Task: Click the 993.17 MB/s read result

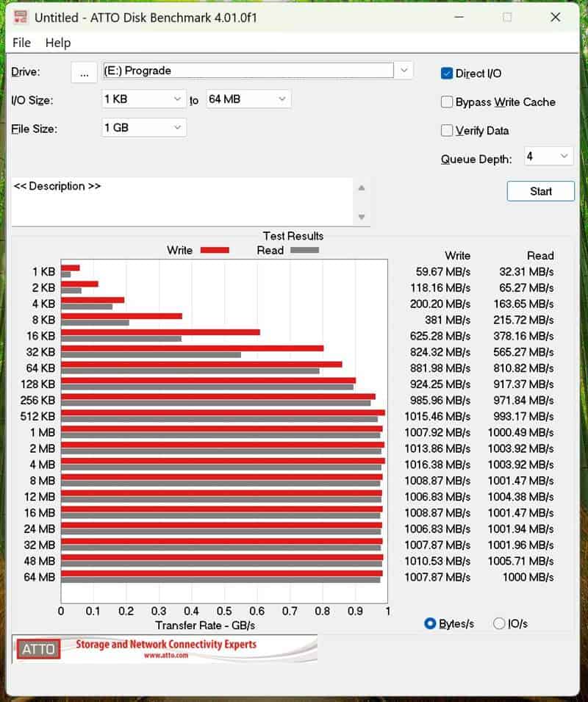Action: coord(523,416)
